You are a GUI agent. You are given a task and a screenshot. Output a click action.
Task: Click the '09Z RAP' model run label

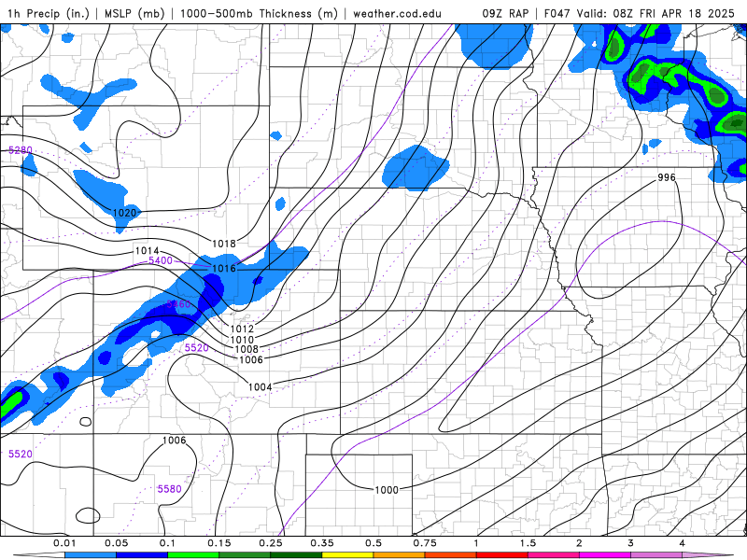(505, 13)
